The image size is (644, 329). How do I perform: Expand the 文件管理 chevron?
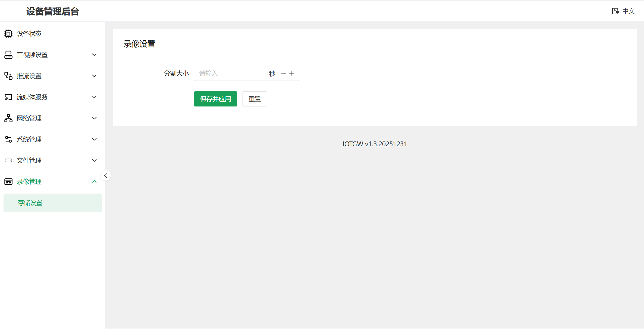(94, 160)
